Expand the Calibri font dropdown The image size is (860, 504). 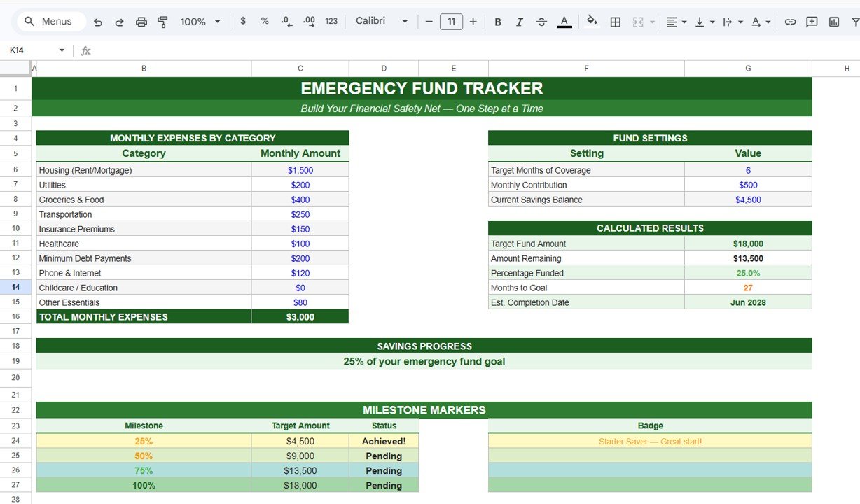[381, 22]
